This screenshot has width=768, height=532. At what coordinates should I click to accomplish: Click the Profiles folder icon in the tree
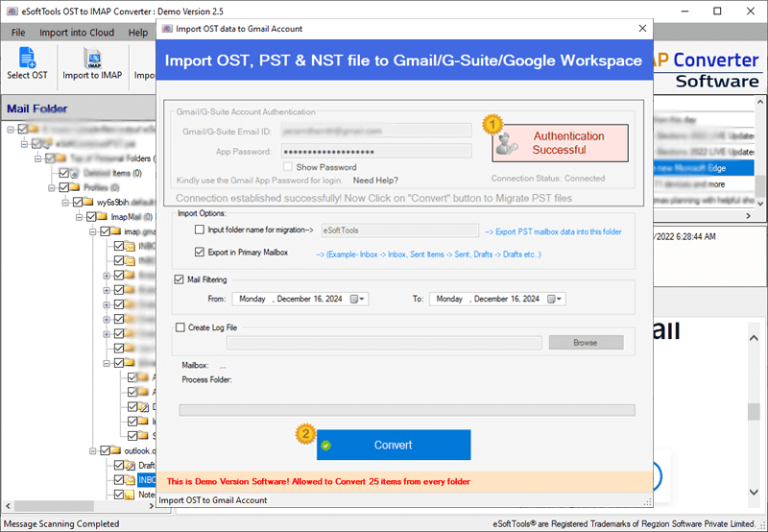(x=75, y=187)
